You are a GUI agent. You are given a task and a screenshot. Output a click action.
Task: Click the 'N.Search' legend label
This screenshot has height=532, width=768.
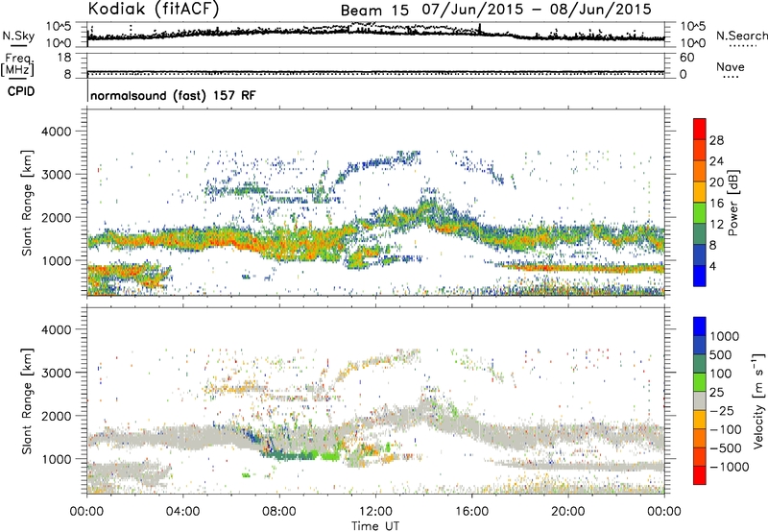[x=741, y=36]
